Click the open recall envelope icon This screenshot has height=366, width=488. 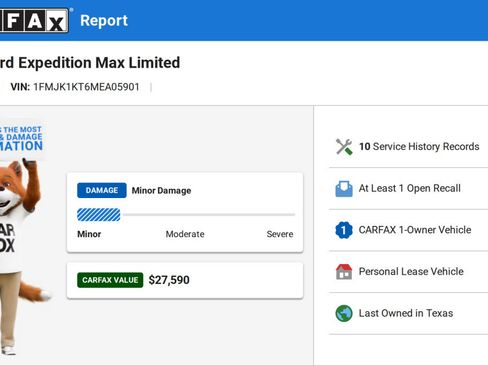[x=344, y=188]
